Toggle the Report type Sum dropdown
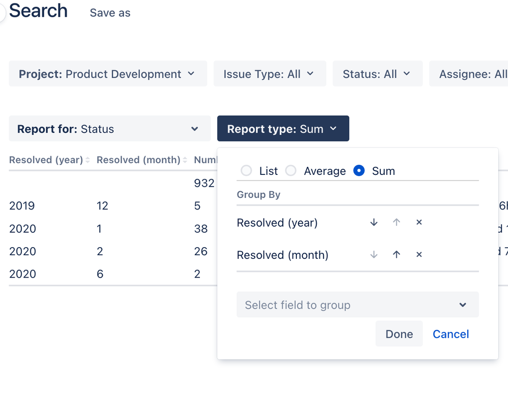Viewport: 508px width, 420px height. click(x=283, y=129)
